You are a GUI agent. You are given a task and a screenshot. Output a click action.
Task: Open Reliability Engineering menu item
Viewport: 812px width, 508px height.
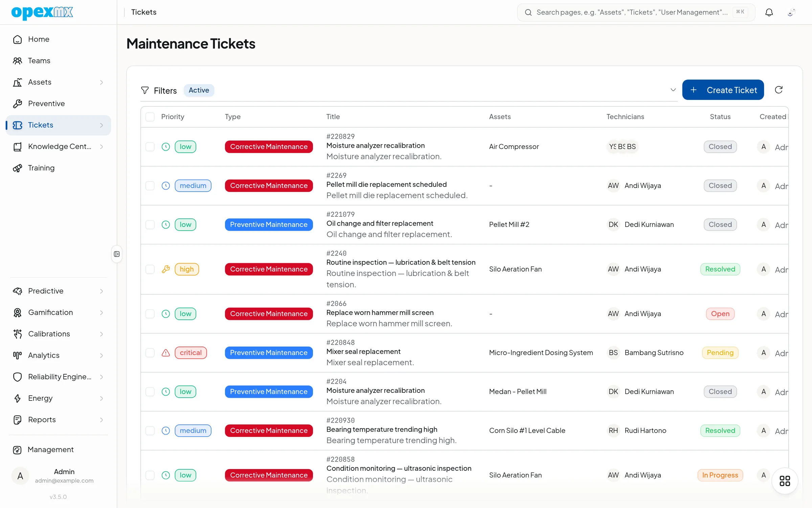(x=59, y=377)
